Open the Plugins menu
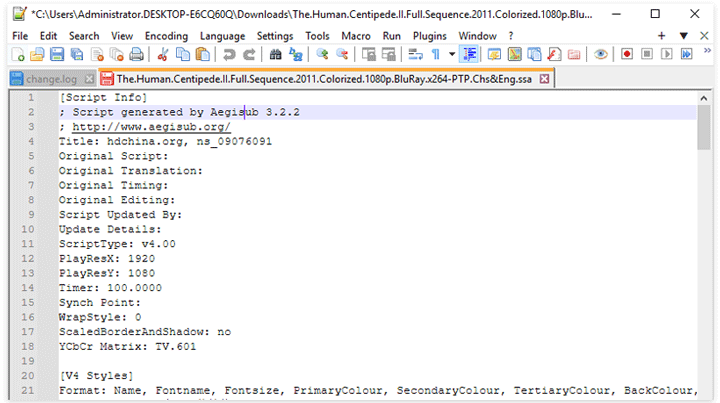 pyautogui.click(x=430, y=36)
